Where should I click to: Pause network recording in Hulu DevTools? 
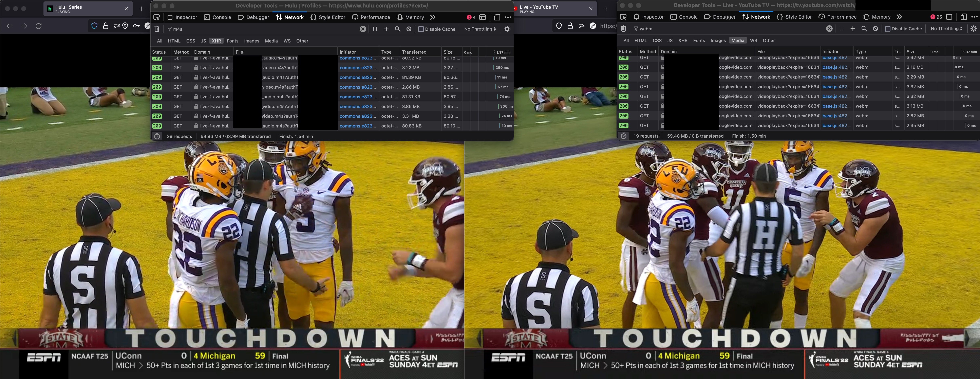pos(375,29)
